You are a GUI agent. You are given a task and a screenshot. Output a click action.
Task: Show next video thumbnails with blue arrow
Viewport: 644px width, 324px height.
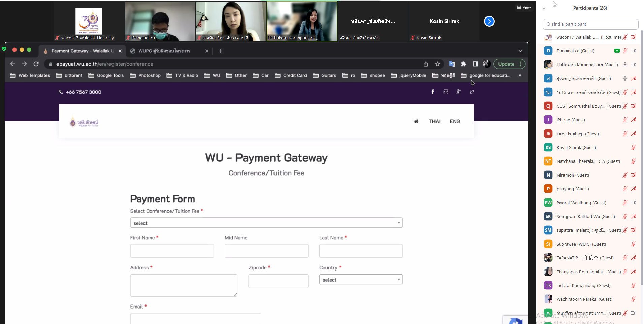[x=489, y=21]
